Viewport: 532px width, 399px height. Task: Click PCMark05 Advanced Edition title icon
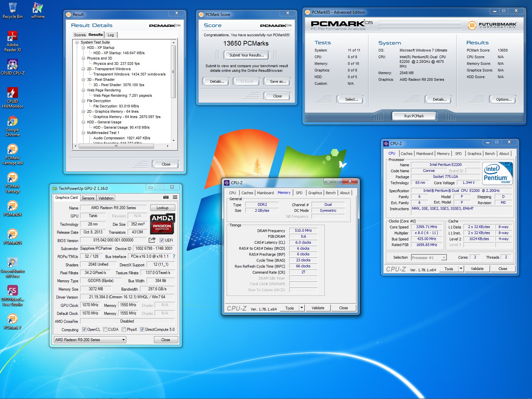[x=307, y=12]
